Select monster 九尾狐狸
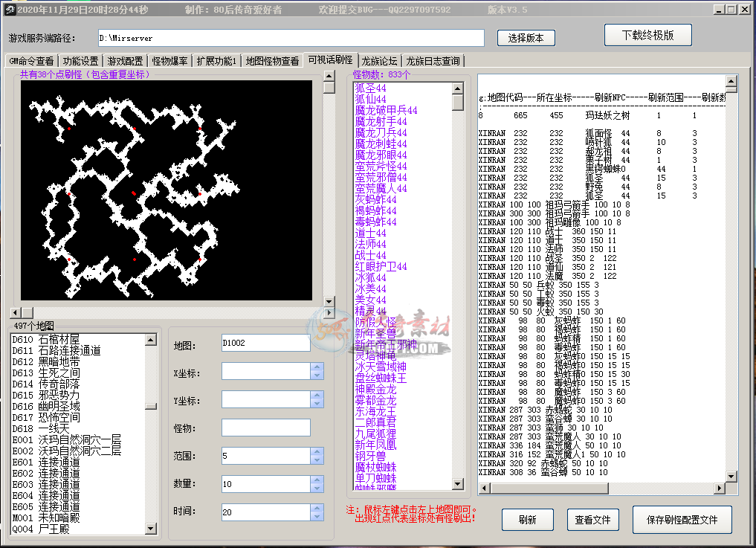 pyautogui.click(x=375, y=433)
